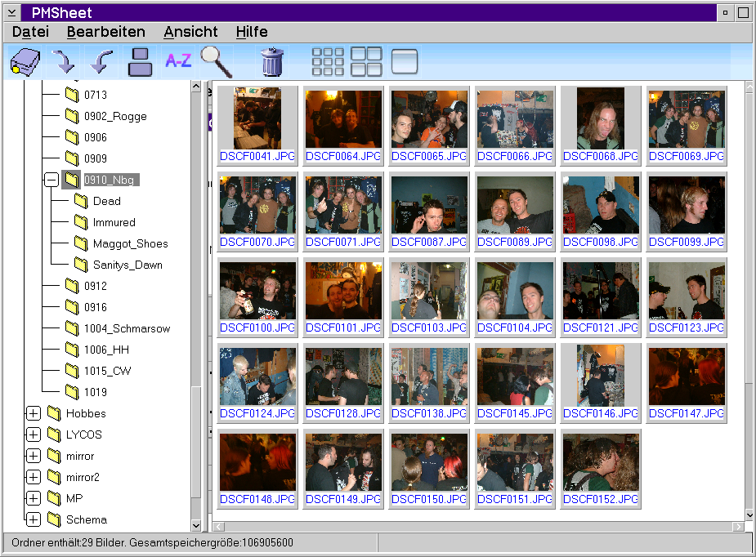Open the window system menu icon
This screenshot has width=756, height=557.
12,12
